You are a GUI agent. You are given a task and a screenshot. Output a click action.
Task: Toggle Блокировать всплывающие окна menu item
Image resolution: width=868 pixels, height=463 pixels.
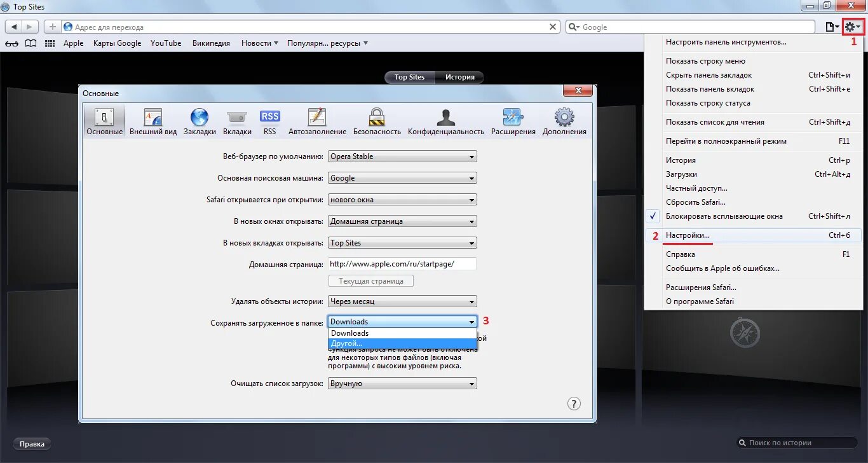click(x=753, y=216)
